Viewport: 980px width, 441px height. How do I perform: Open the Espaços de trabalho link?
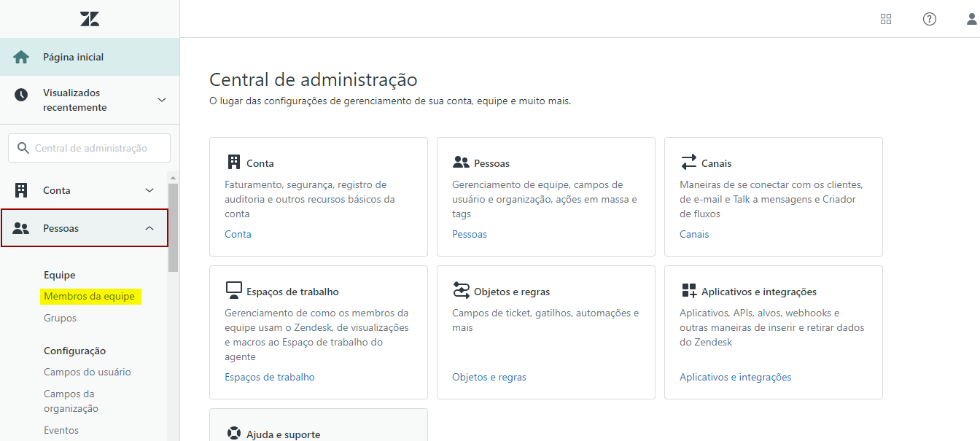pyautogui.click(x=269, y=377)
